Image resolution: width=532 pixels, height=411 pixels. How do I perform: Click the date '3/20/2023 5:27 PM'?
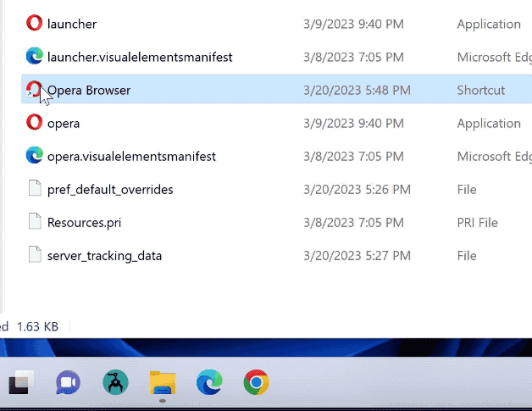(x=357, y=256)
